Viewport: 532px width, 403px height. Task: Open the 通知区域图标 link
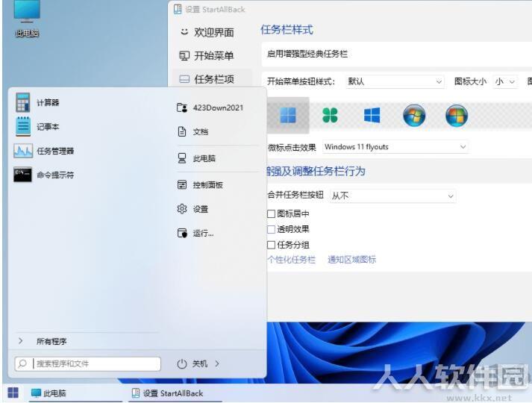pos(352,260)
